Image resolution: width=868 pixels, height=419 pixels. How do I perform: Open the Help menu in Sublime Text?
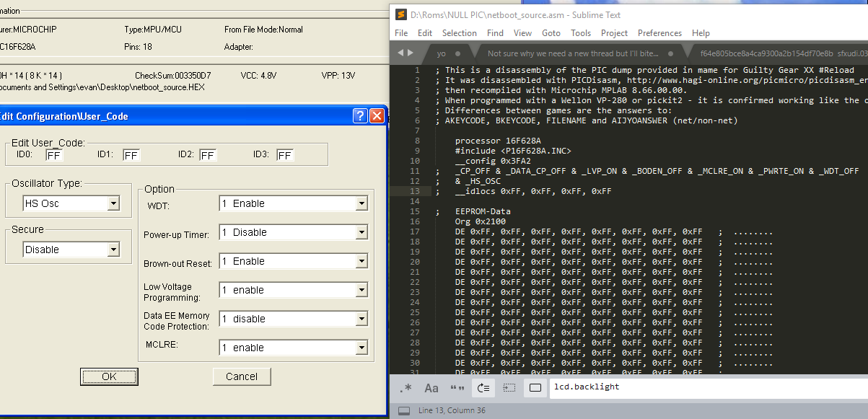(x=701, y=33)
